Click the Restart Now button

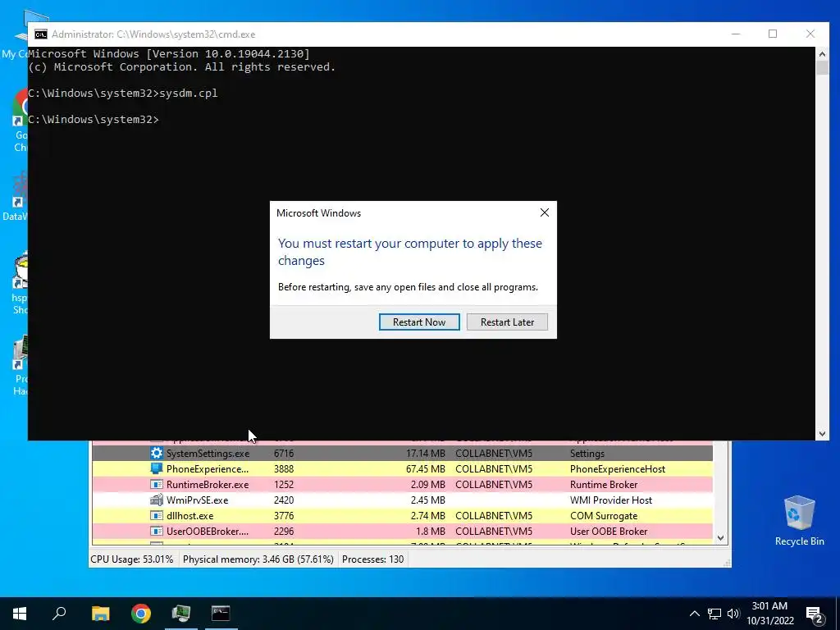[419, 322]
